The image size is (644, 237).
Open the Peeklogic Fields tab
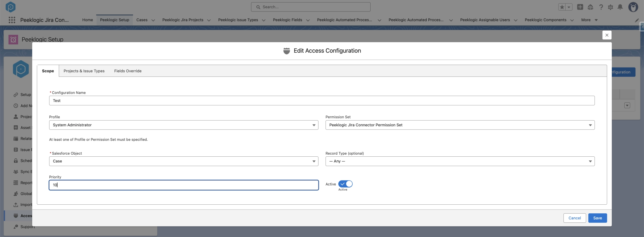click(x=288, y=20)
